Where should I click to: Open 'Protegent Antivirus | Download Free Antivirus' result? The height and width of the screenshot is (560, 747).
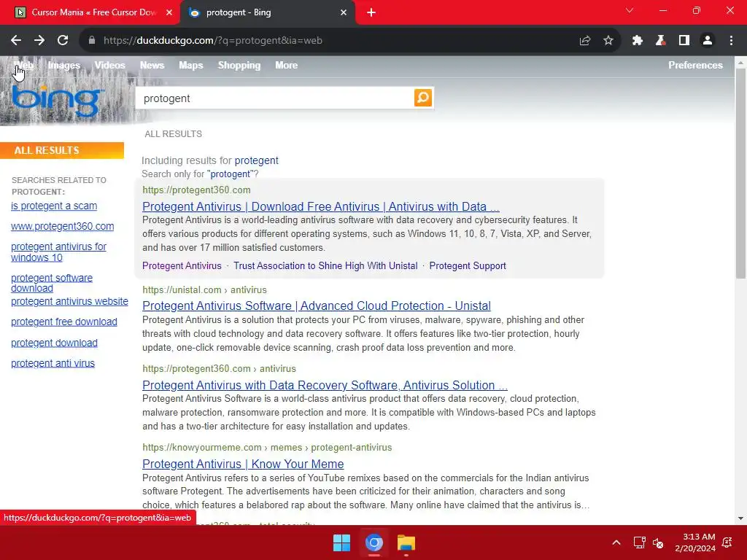[x=321, y=206]
